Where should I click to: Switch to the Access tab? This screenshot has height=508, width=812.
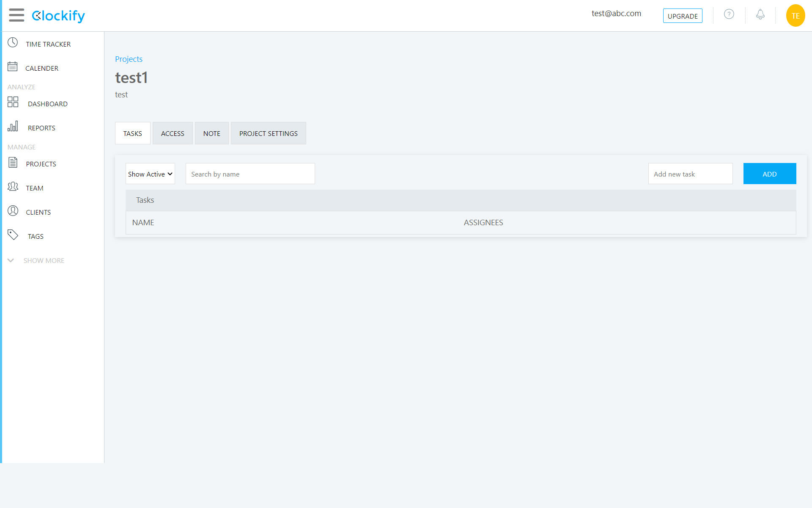coord(173,133)
